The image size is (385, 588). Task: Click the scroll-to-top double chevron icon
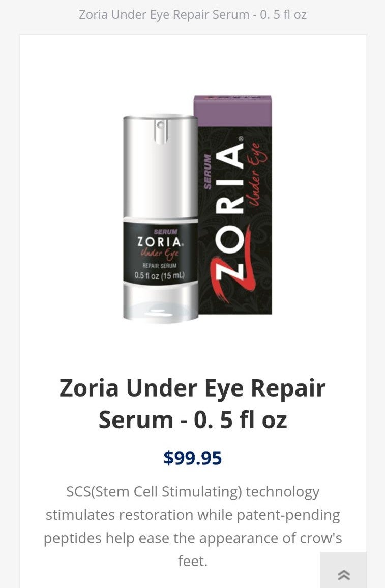coord(343,574)
